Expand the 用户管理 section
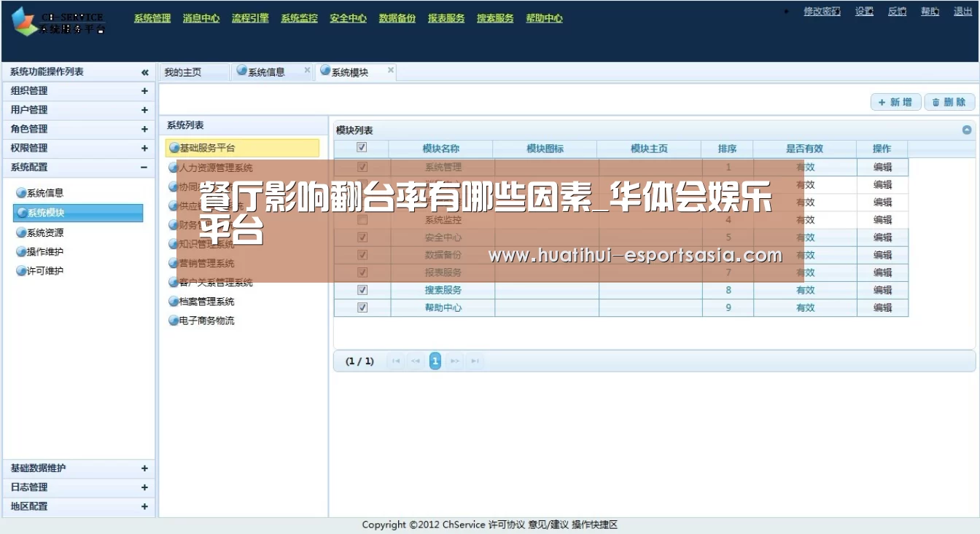 coord(144,110)
